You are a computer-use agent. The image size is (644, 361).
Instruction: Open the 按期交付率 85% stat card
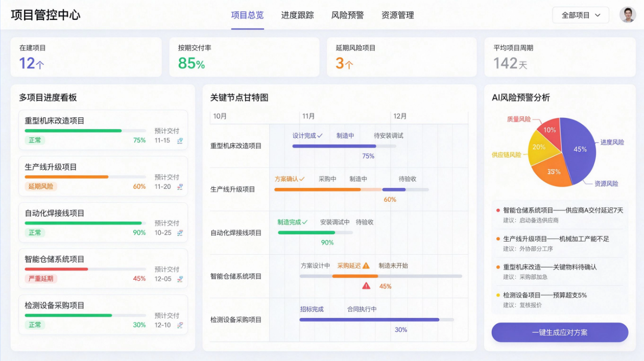pyautogui.click(x=244, y=57)
